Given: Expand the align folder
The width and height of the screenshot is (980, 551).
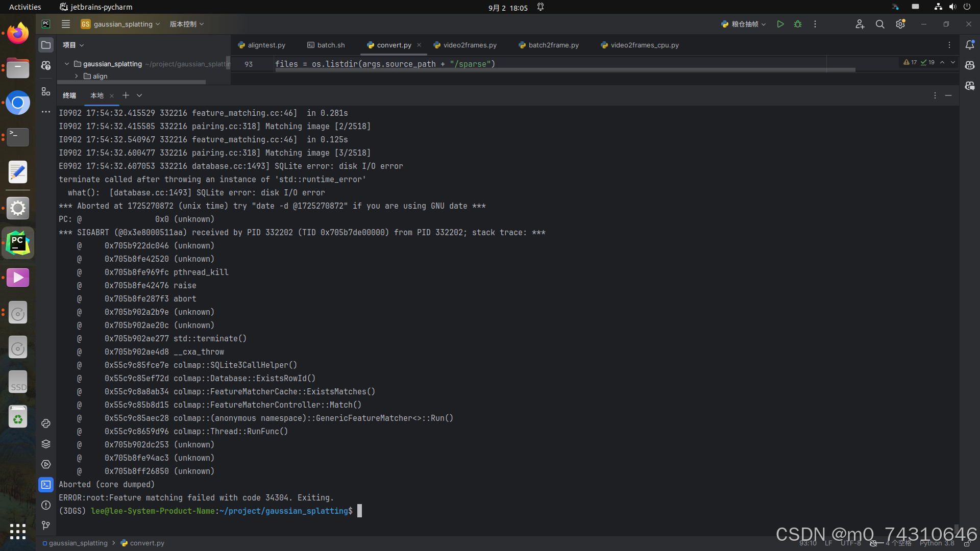Looking at the screenshot, I should click(76, 76).
